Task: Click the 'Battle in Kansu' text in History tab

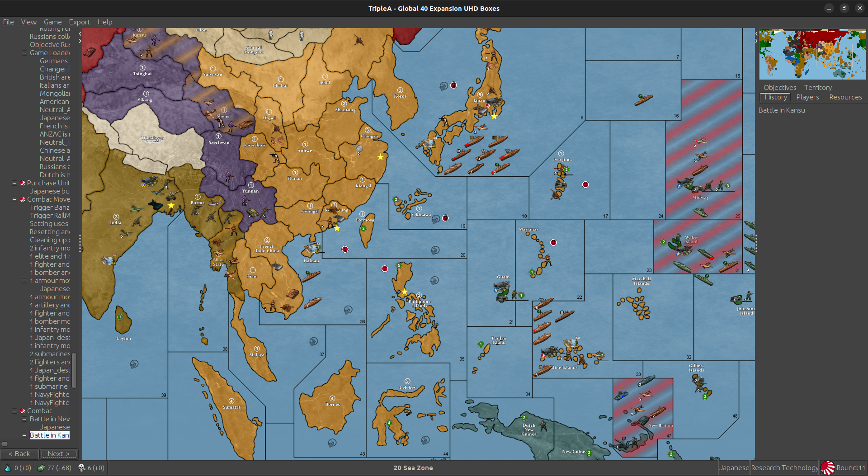Action: (782, 110)
